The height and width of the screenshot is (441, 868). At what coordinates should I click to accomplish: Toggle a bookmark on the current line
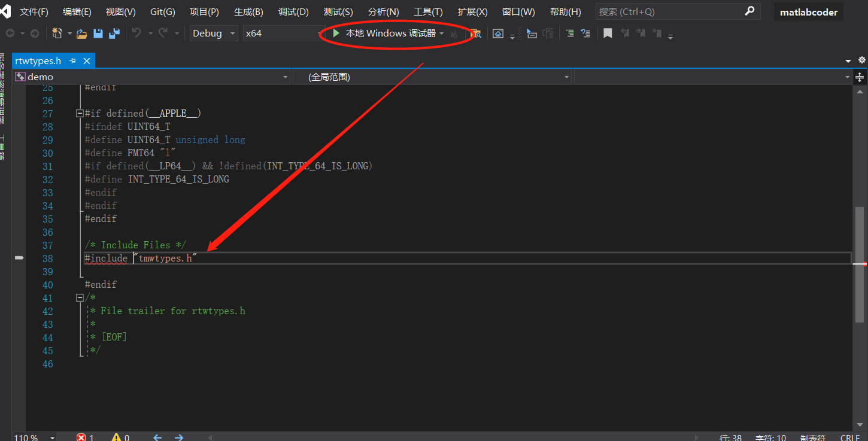607,34
